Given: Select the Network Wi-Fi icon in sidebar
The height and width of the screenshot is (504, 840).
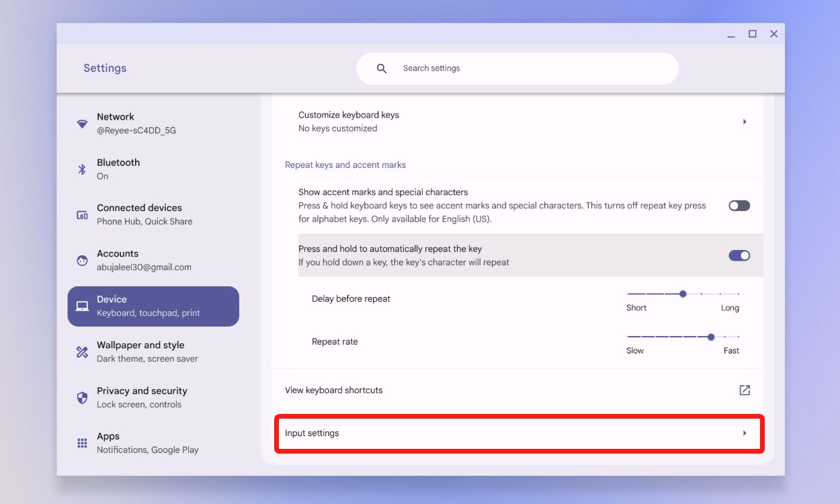Looking at the screenshot, I should click(x=81, y=124).
